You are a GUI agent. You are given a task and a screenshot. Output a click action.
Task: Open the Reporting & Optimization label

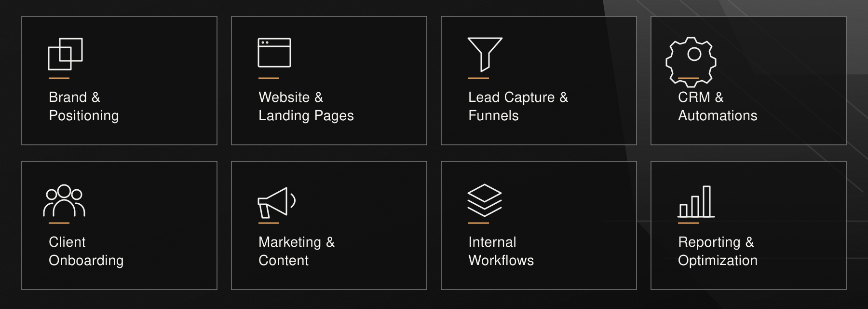click(x=718, y=251)
